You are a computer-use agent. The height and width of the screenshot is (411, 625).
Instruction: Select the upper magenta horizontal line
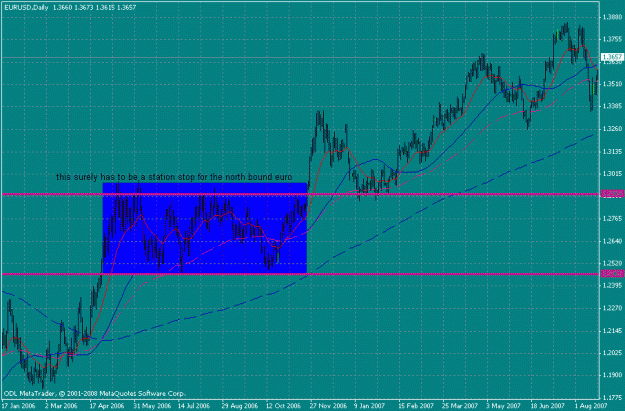(300, 195)
